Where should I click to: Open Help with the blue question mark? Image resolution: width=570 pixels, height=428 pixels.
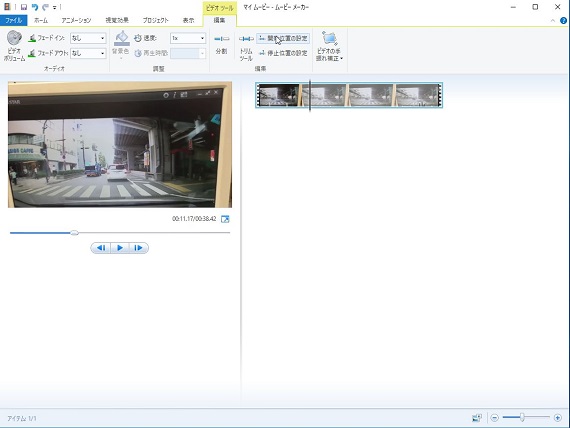563,21
